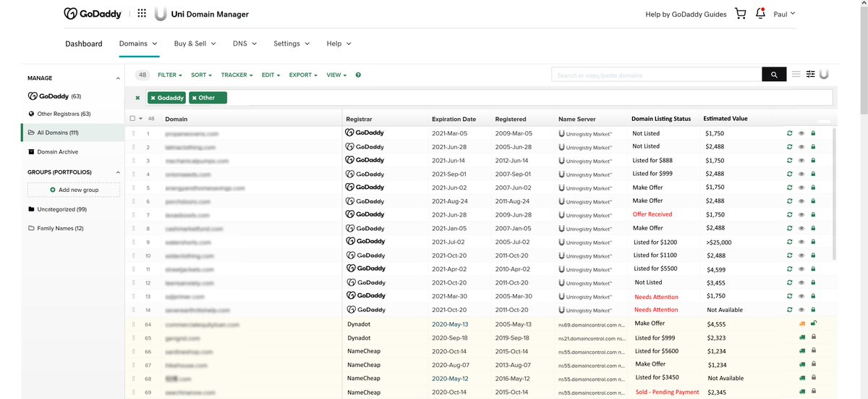Screen dimensions: 868x399
Task: Click the search magnifier button
Action: pos(774,75)
